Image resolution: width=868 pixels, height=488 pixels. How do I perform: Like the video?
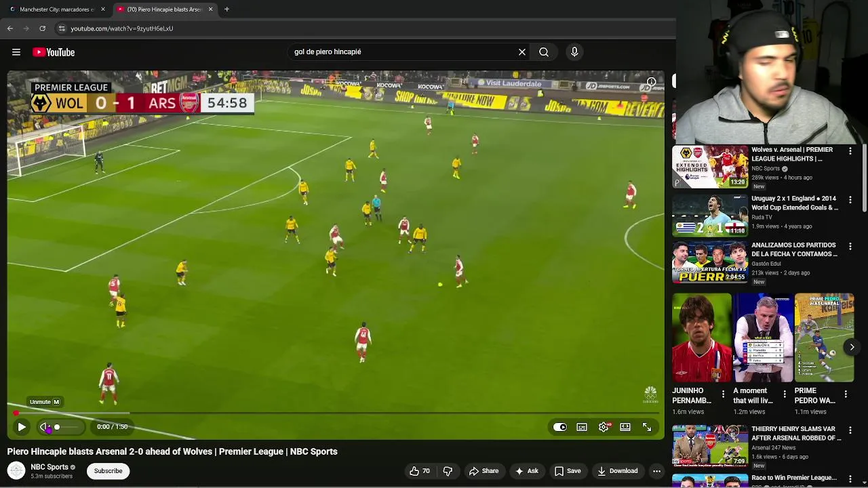click(x=419, y=471)
